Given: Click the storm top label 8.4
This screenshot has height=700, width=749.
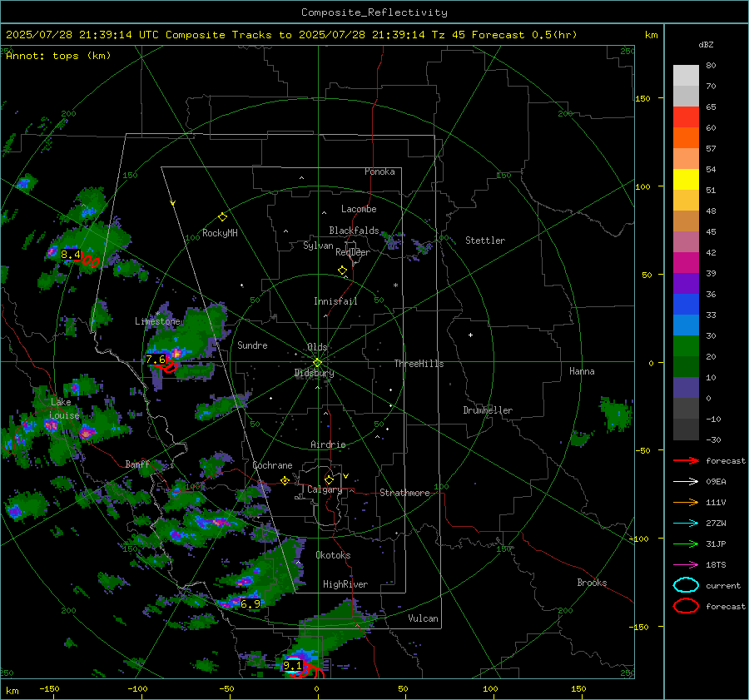Looking at the screenshot, I should tap(70, 255).
